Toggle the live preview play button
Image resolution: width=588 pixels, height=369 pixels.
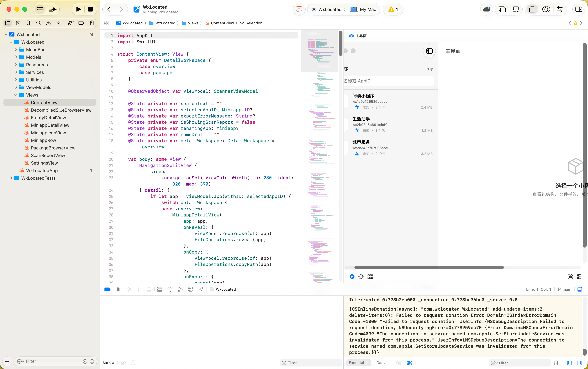point(352,277)
